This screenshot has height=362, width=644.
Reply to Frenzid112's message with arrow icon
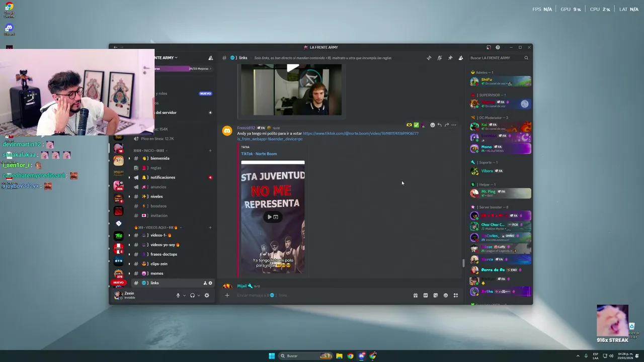(439, 125)
